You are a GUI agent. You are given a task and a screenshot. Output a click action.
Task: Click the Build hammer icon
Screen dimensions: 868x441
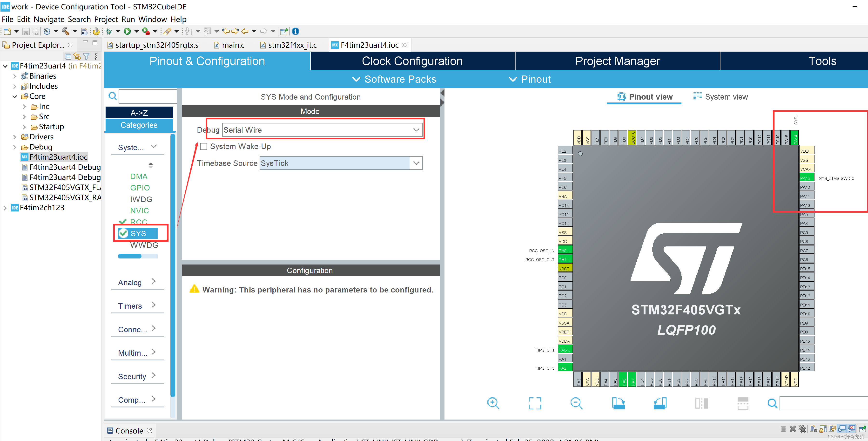65,31
